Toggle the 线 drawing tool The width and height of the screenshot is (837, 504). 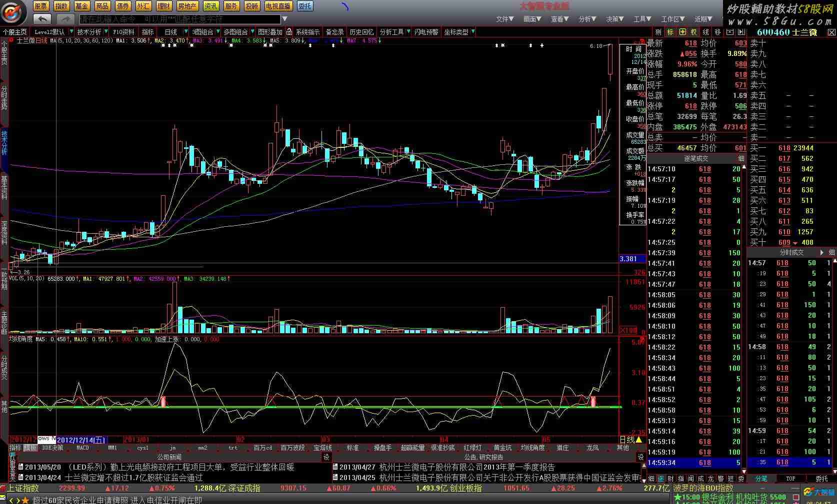point(706,32)
